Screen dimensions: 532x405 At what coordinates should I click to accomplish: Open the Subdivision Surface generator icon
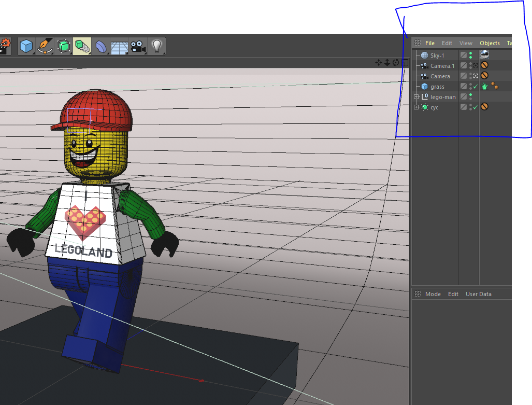(x=64, y=47)
